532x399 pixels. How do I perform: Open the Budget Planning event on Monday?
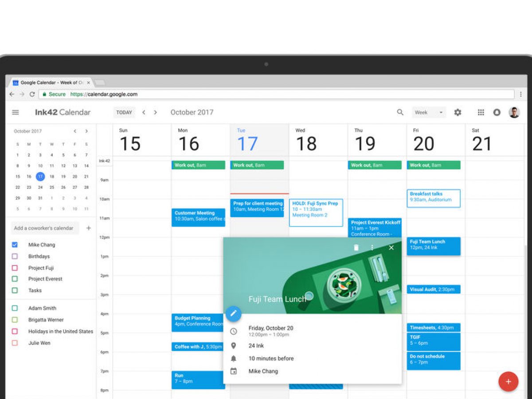(x=198, y=321)
